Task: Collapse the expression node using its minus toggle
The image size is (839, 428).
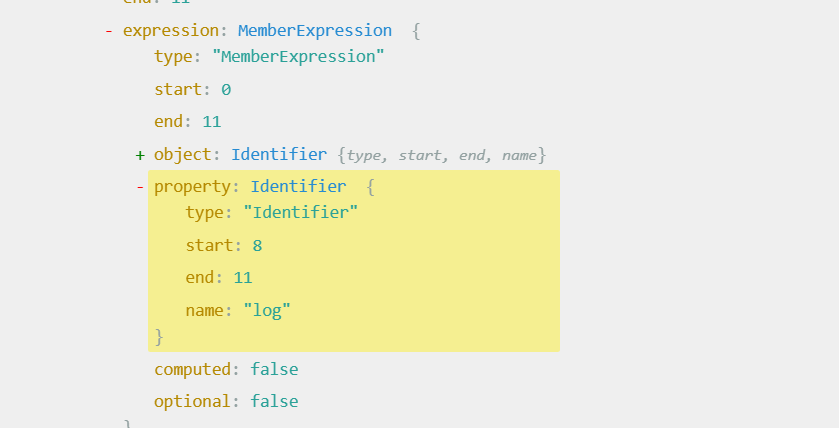Action: click(x=108, y=31)
